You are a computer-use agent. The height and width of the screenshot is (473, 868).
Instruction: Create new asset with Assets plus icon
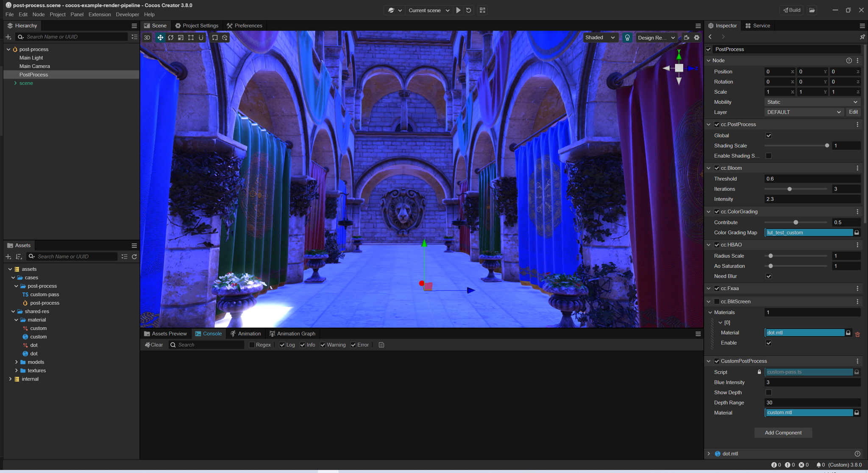point(8,257)
